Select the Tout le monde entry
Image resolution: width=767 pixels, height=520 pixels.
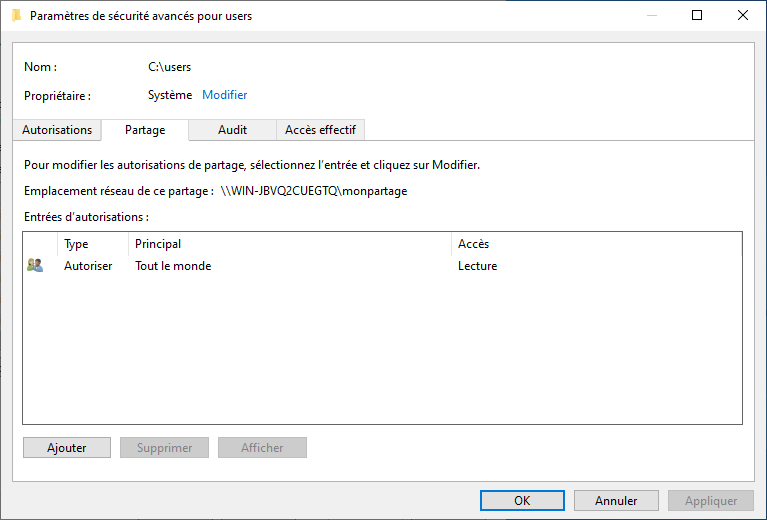pyautogui.click(x=173, y=266)
